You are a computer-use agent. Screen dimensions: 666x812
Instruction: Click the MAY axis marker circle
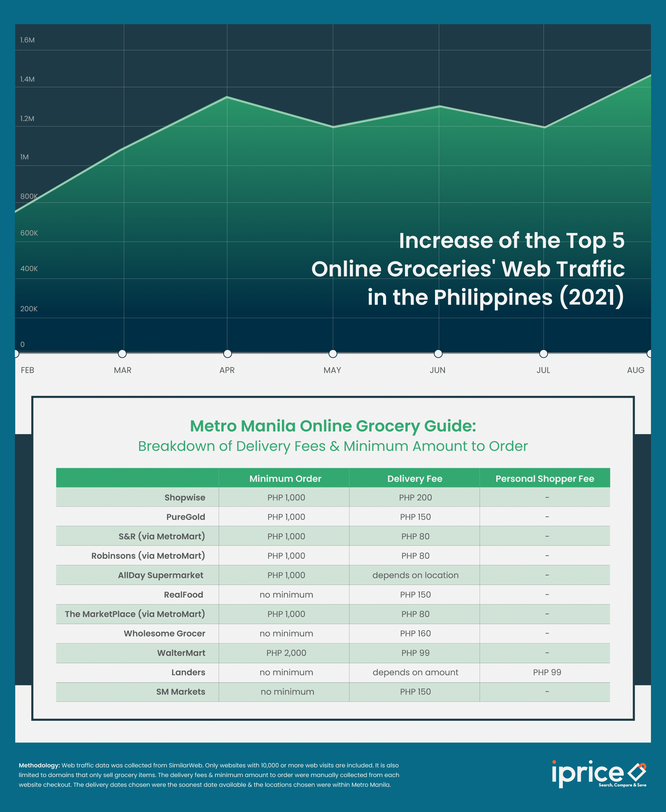click(x=333, y=354)
